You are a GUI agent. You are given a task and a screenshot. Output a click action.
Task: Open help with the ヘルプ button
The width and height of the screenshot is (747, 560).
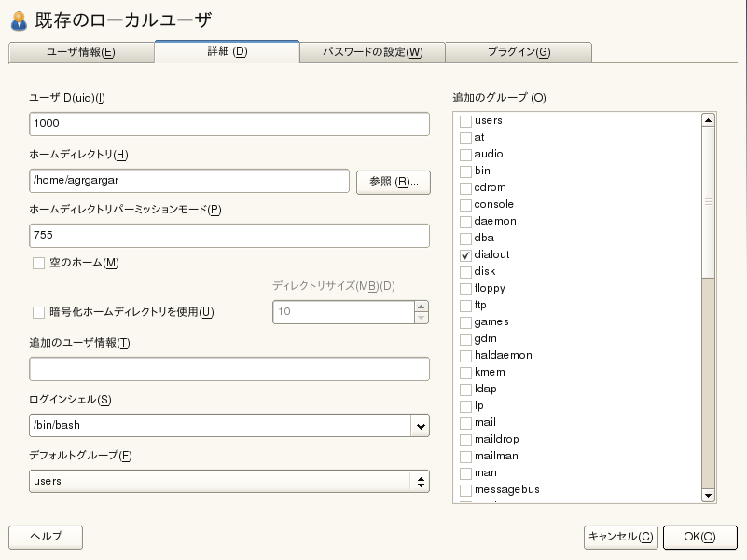tap(46, 537)
